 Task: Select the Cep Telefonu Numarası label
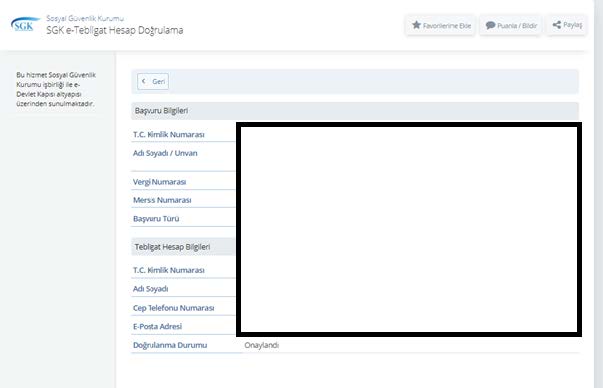[173, 308]
